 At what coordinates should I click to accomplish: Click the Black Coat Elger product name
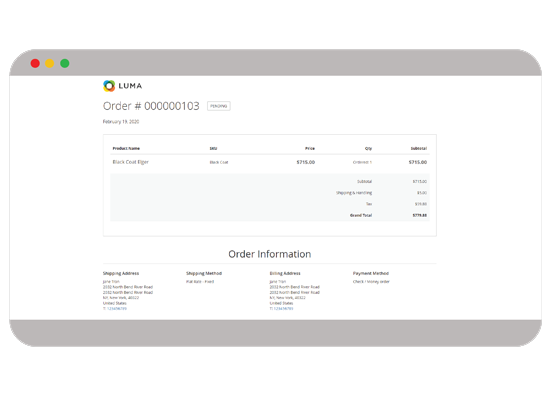(x=131, y=162)
